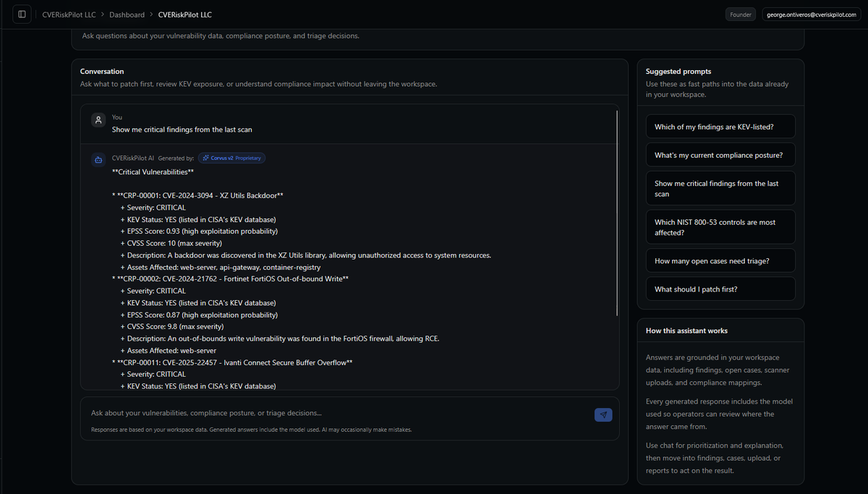Open the george.ontiveros account menu
This screenshot has height=494, width=868.
tap(810, 14)
